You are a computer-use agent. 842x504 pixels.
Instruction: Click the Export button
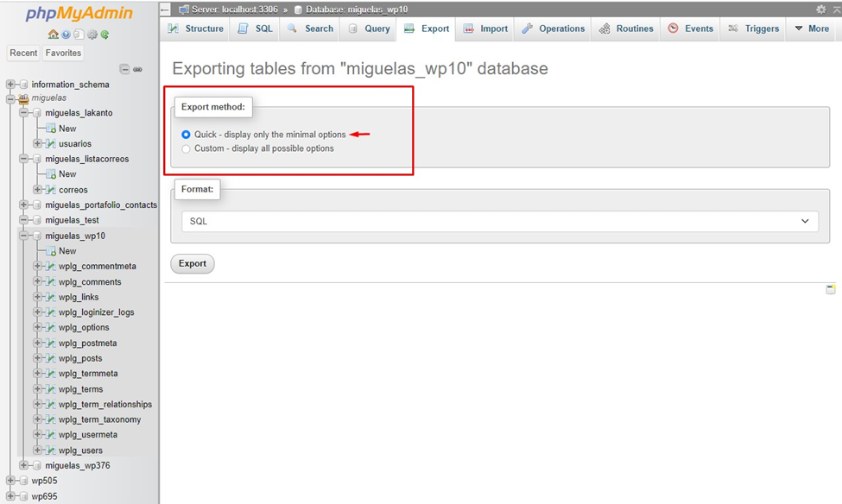(193, 263)
